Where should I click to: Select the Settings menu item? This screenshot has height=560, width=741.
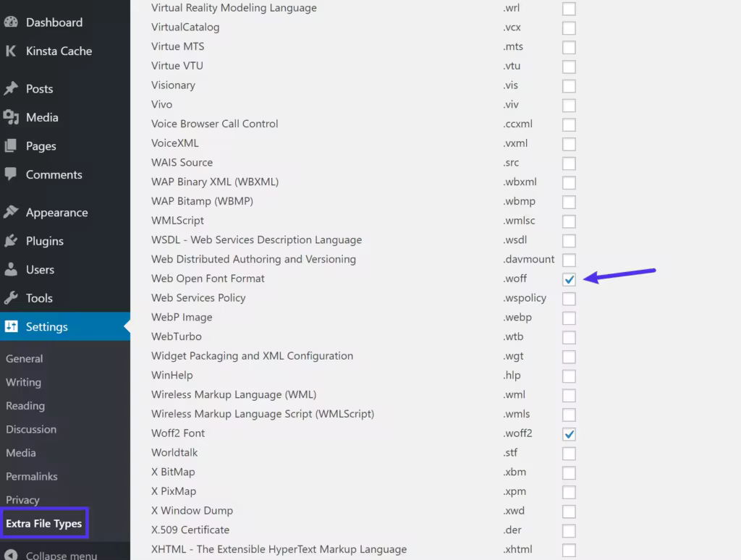point(64,326)
